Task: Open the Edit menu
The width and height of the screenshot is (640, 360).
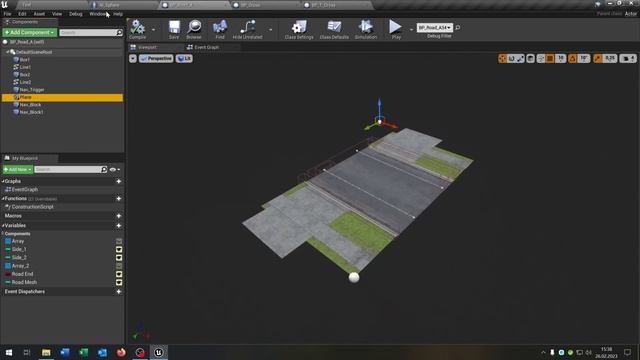Action: click(22, 14)
